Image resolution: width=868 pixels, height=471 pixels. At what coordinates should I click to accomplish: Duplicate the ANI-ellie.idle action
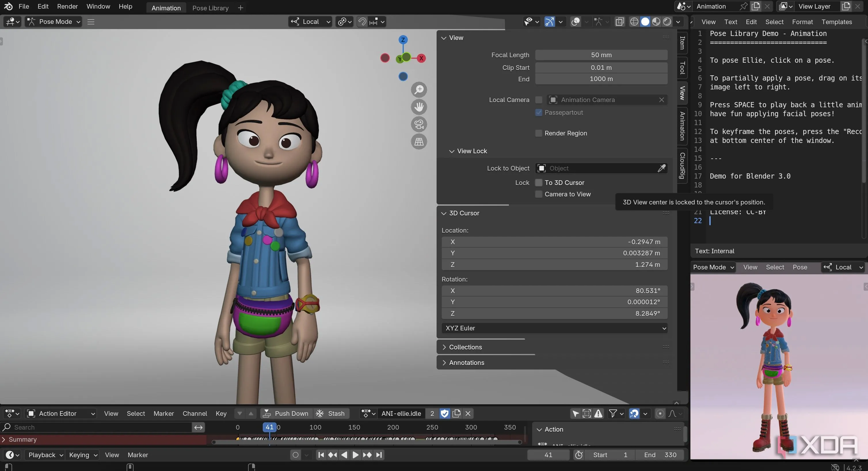coord(456,413)
